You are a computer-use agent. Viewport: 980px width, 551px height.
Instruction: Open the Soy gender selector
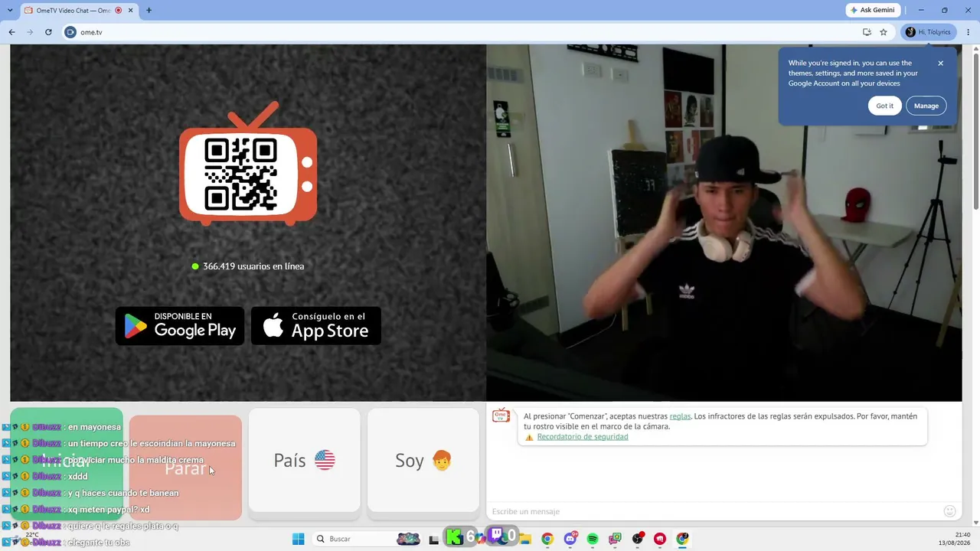coord(423,460)
